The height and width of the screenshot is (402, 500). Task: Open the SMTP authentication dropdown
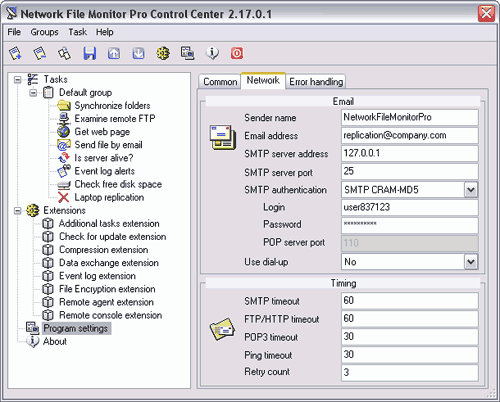[x=471, y=190]
